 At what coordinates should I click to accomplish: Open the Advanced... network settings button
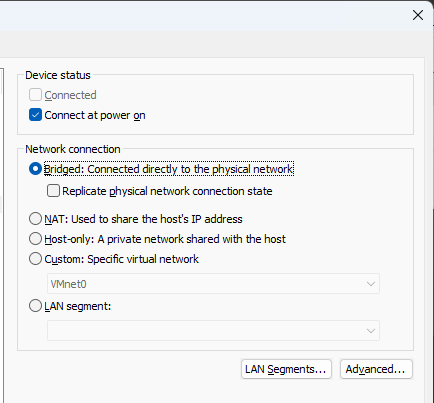pos(376,369)
